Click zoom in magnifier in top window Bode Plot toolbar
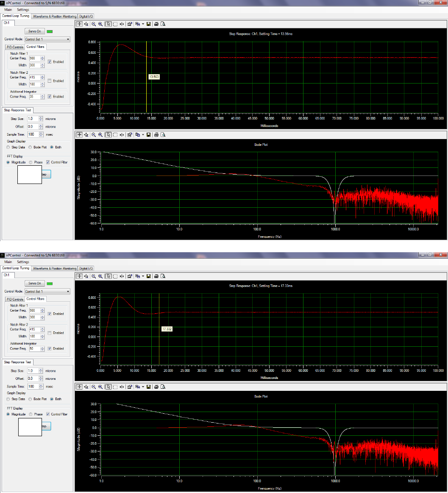This screenshot has height=493, width=448. pyautogui.click(x=100, y=134)
